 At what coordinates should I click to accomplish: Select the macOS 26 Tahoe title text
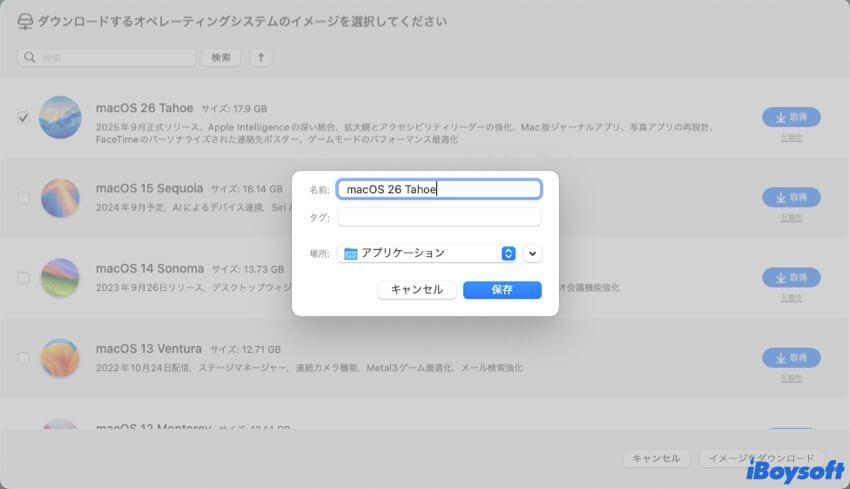tap(145, 108)
